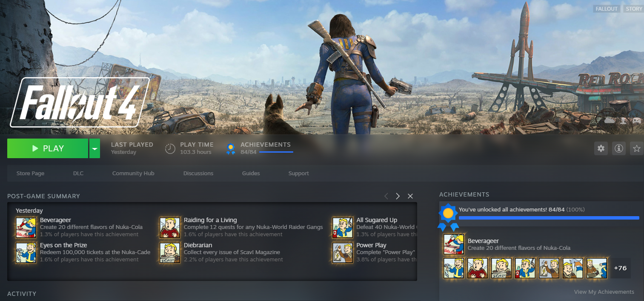Click Diebrarian achievement icon
This screenshot has height=301, width=644.
click(170, 252)
